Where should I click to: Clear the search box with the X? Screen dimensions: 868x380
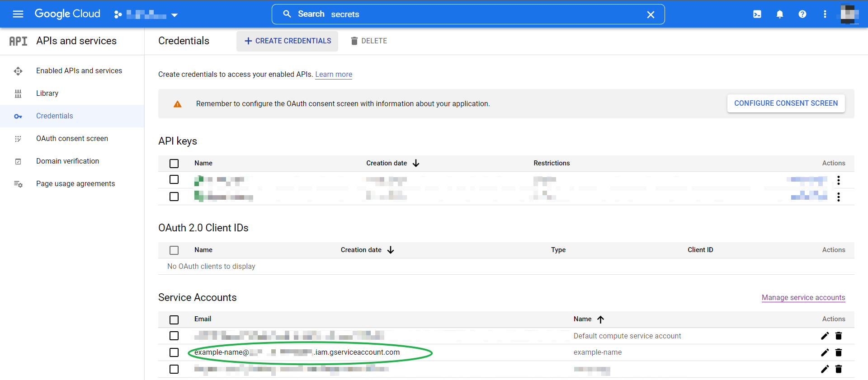tap(651, 14)
